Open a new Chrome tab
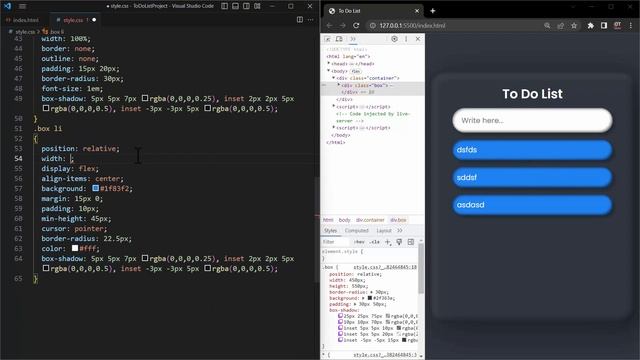This screenshot has height=360, width=640. pos(433,11)
